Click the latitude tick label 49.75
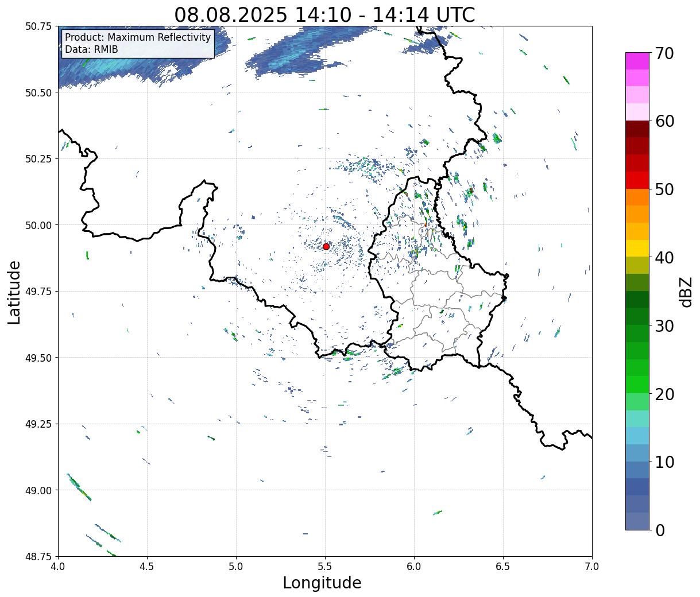Image resolution: width=700 pixels, height=597 pixels. (38, 292)
